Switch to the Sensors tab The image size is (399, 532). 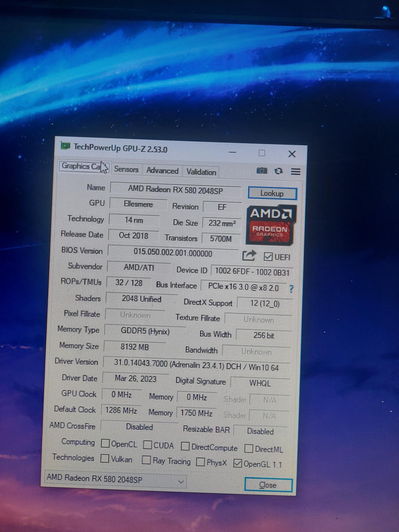coord(126,169)
